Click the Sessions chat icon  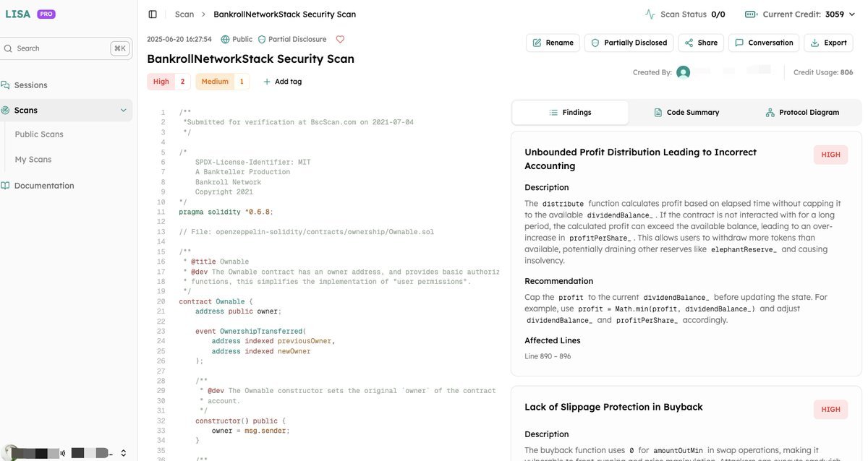click(x=6, y=85)
